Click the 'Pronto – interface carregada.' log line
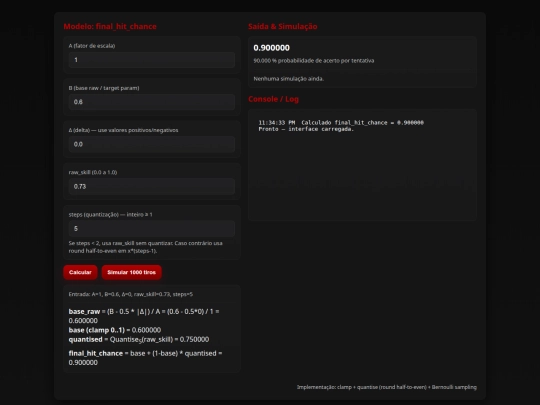 point(306,129)
